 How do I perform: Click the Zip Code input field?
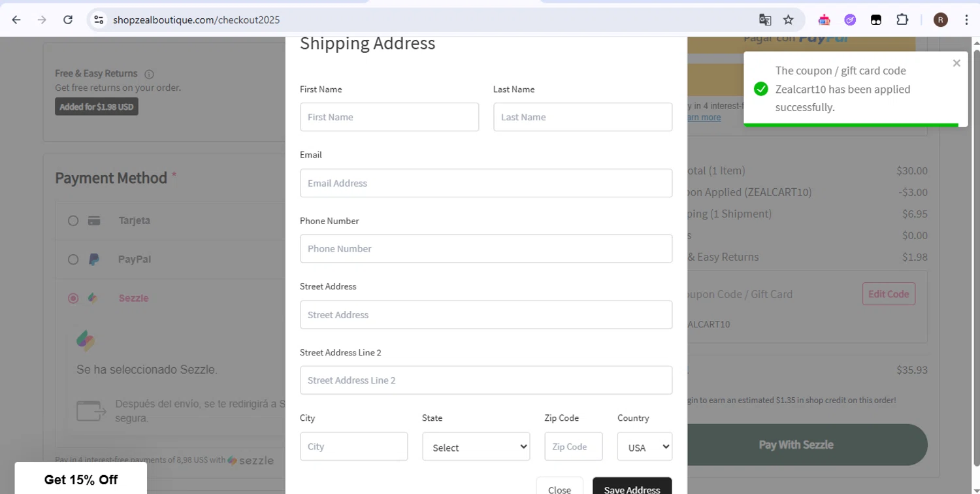[x=574, y=446]
